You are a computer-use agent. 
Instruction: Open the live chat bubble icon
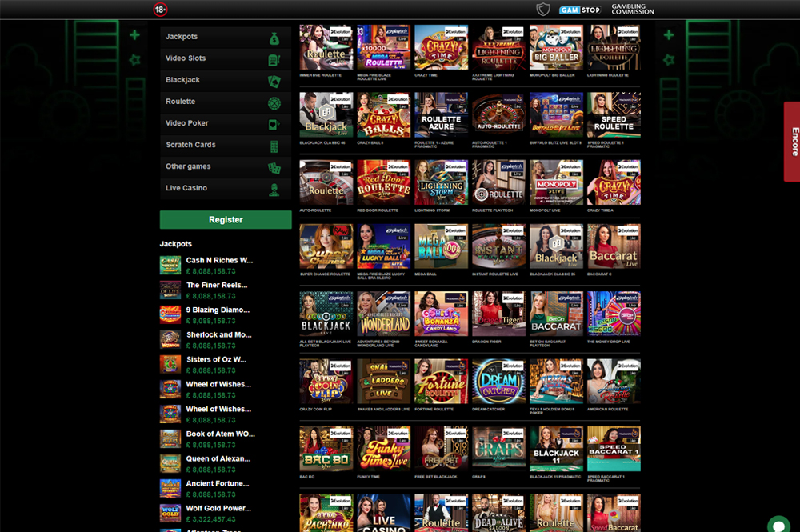tap(778, 524)
